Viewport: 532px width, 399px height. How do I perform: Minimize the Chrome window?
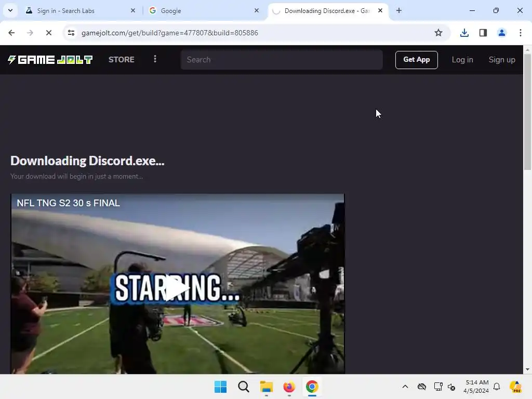pos(472,10)
